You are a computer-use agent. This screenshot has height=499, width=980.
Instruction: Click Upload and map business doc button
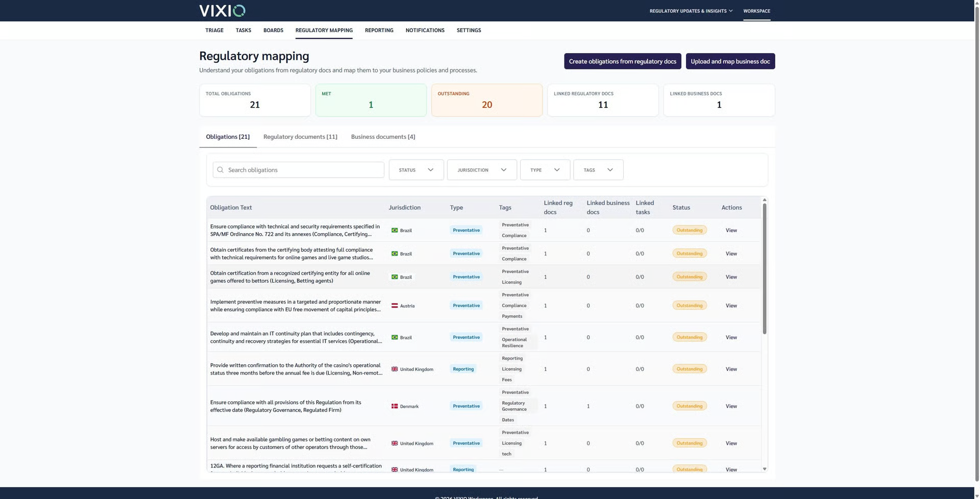[730, 61]
